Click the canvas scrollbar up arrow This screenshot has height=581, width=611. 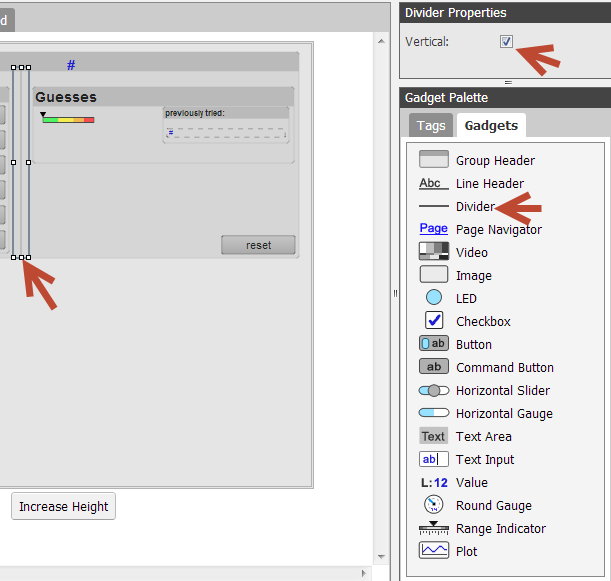pyautogui.click(x=381, y=41)
